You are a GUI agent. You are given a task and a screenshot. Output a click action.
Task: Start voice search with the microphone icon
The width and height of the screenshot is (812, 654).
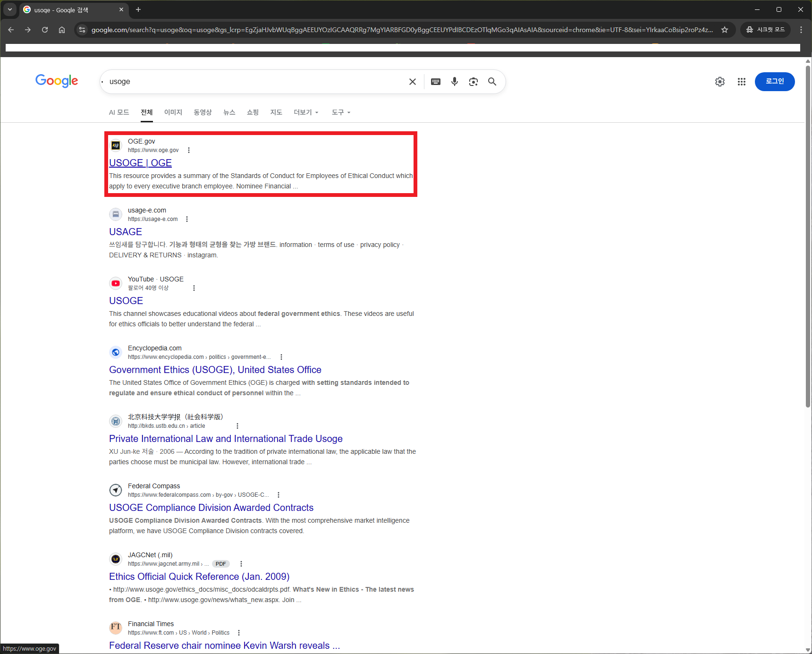[x=455, y=82]
